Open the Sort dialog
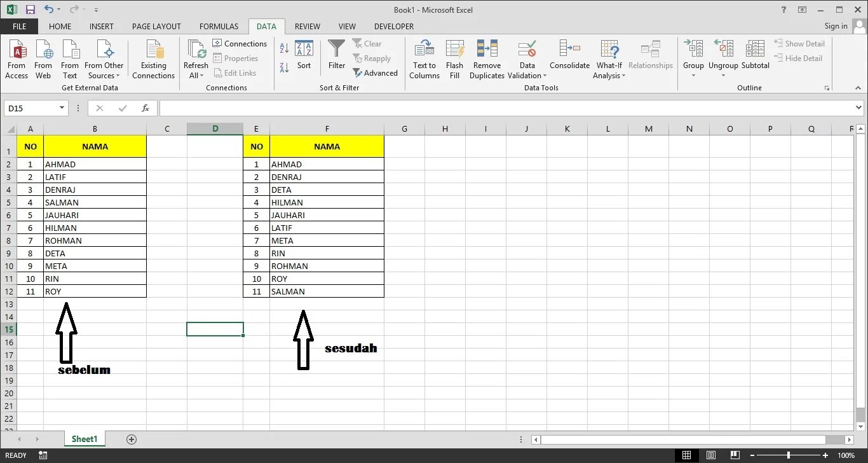The image size is (868, 463). (x=304, y=55)
